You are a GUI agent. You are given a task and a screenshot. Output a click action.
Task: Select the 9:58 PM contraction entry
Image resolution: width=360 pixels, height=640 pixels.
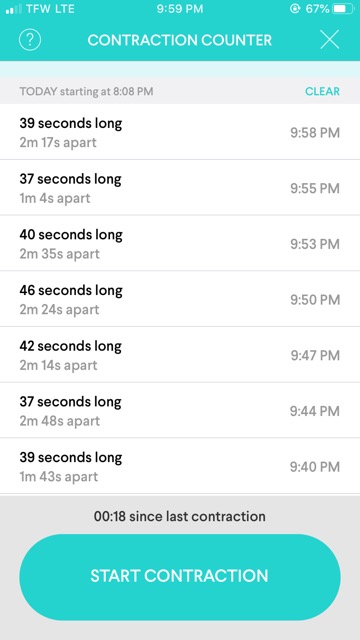tap(180, 132)
